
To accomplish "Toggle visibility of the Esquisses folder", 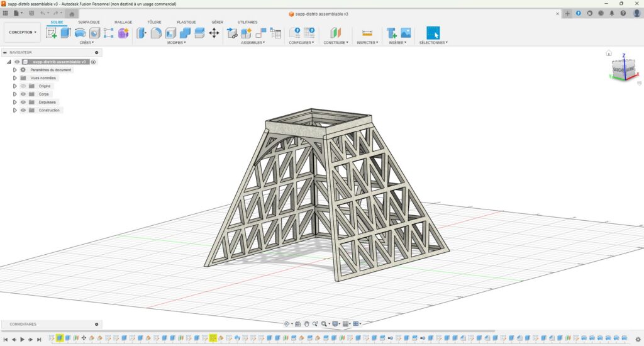I will point(23,102).
